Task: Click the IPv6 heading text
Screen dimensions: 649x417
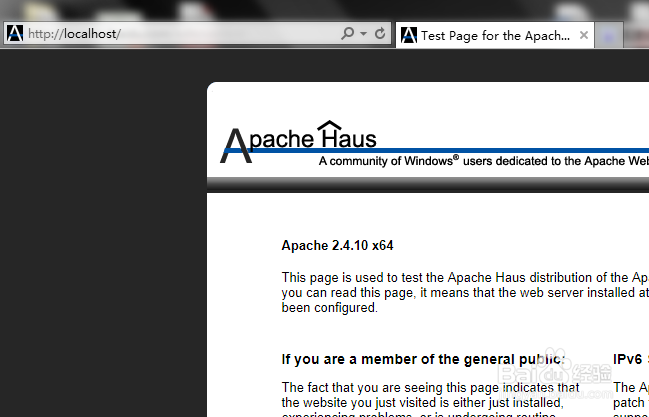Action: click(627, 359)
